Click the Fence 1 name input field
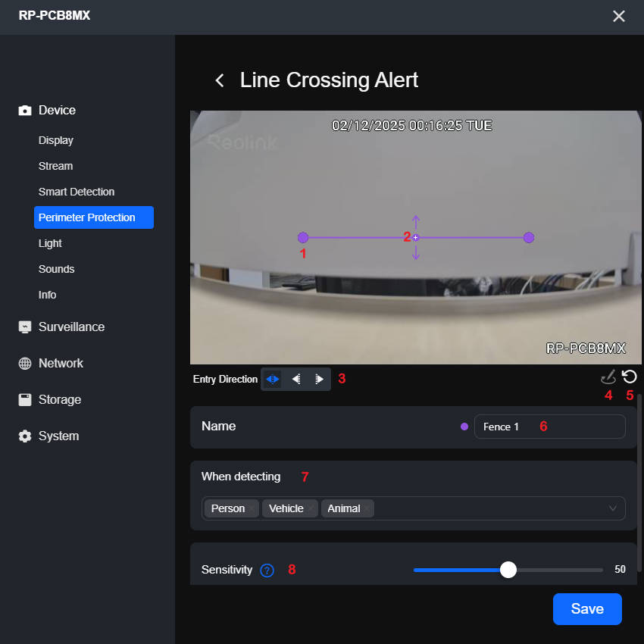Viewport: 644px width, 644px height. [x=549, y=427]
